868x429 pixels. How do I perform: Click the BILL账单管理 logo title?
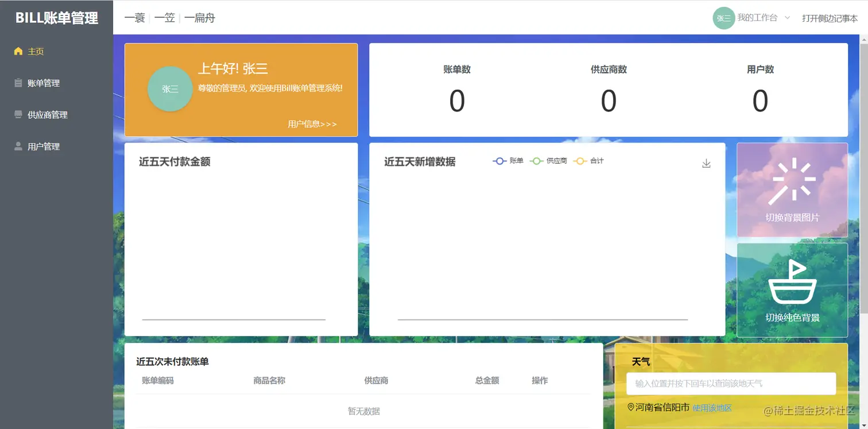[x=56, y=18]
